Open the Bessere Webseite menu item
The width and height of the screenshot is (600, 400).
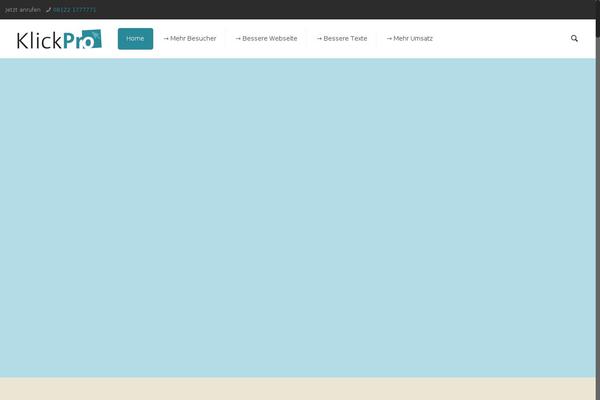pos(266,39)
